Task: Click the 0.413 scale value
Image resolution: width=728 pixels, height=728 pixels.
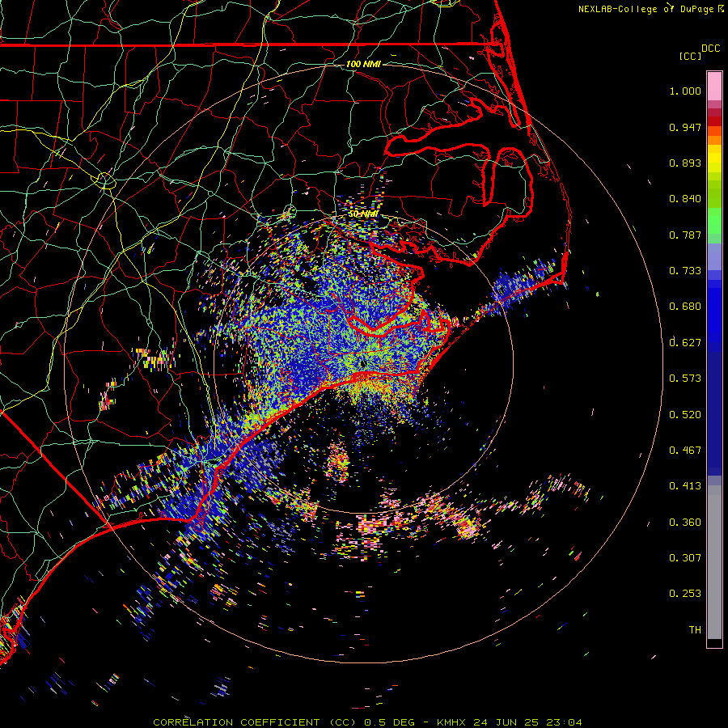Action: tap(685, 486)
